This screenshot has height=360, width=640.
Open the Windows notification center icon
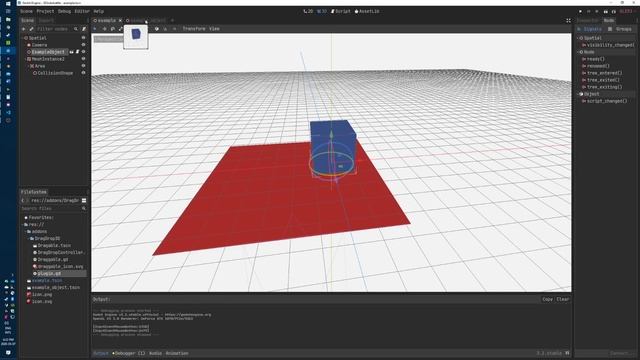tap(8, 353)
